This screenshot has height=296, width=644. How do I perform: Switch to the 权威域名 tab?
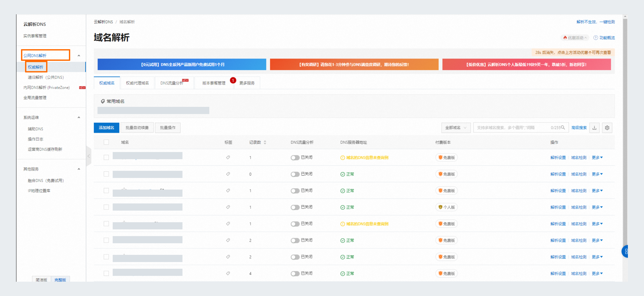[107, 83]
